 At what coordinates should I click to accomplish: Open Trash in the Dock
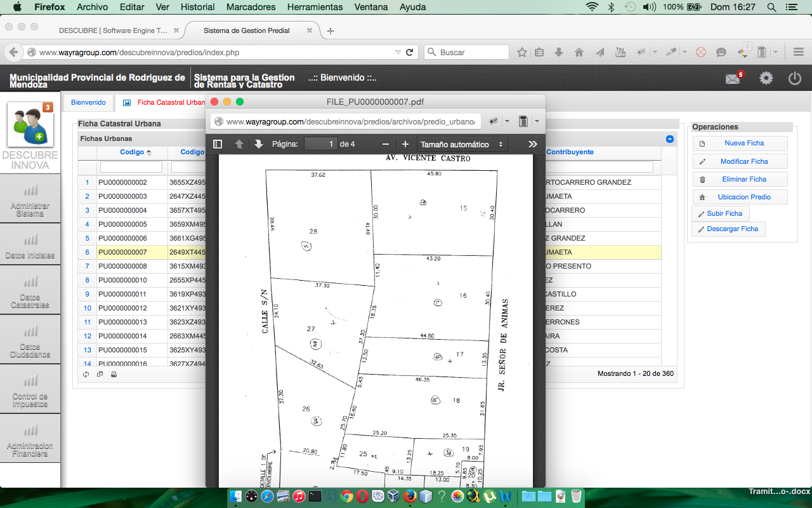(576, 497)
